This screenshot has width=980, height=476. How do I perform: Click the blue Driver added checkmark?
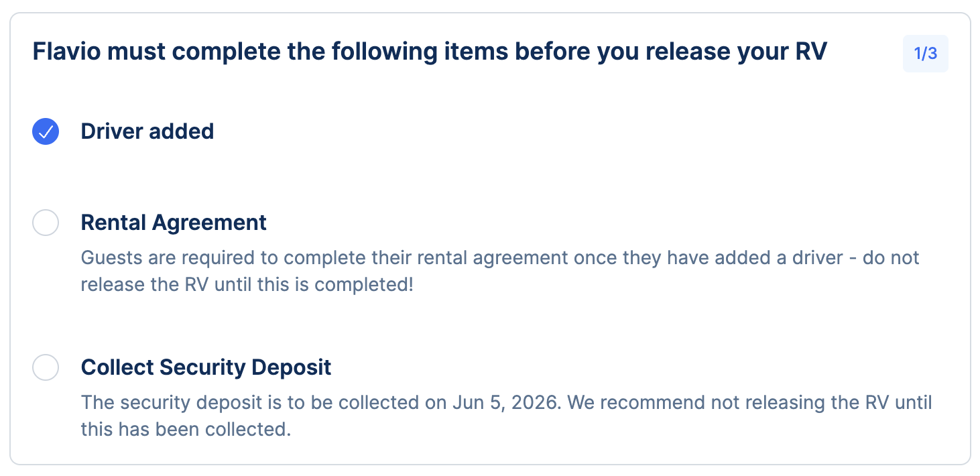pyautogui.click(x=46, y=131)
